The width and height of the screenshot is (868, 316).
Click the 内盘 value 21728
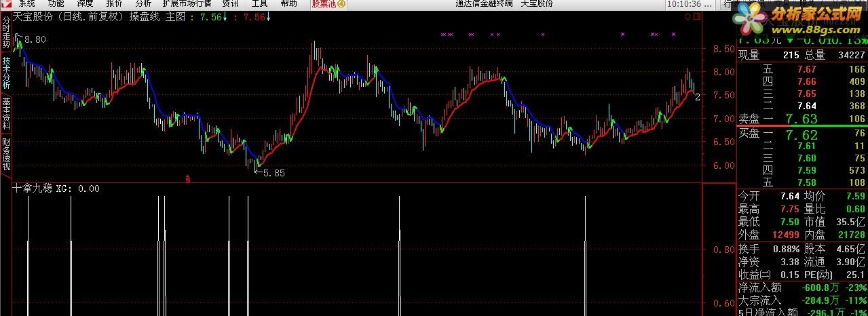tap(852, 235)
